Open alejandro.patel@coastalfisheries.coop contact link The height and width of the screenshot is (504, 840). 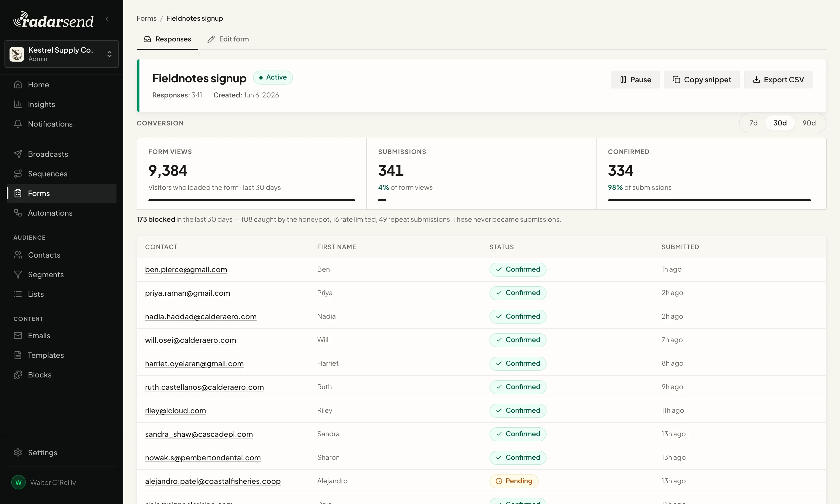[213, 481]
